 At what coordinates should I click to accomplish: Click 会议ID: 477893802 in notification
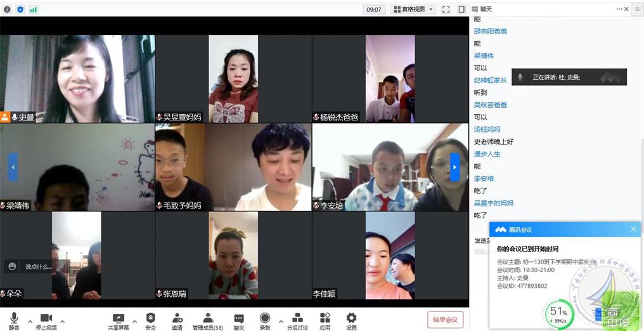[x=522, y=286]
